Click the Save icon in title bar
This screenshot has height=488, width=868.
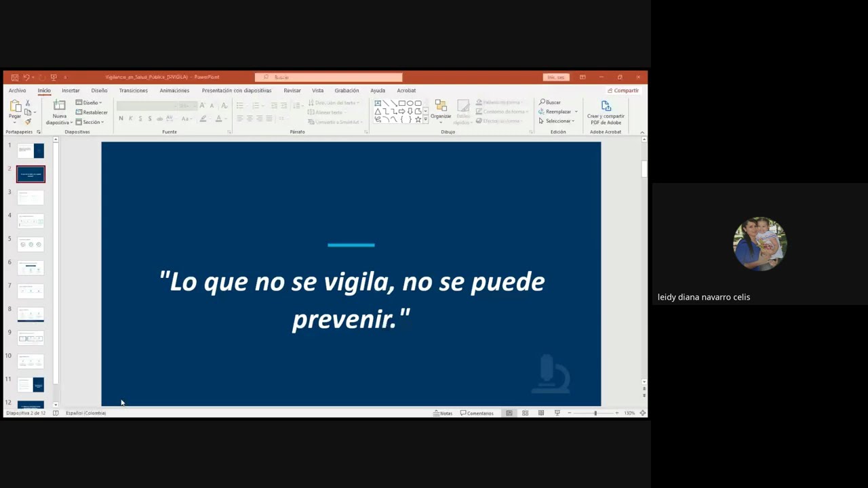pyautogui.click(x=14, y=77)
